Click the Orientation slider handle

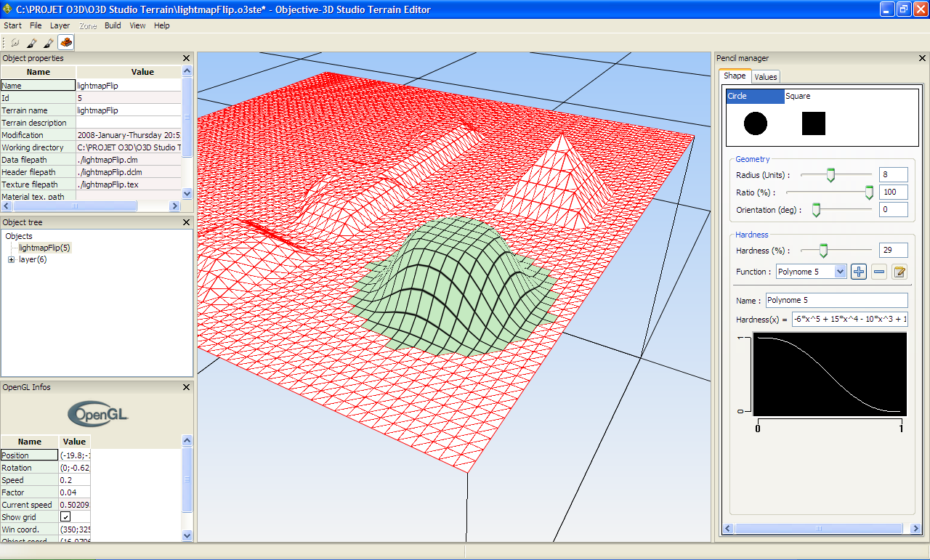[x=816, y=210]
